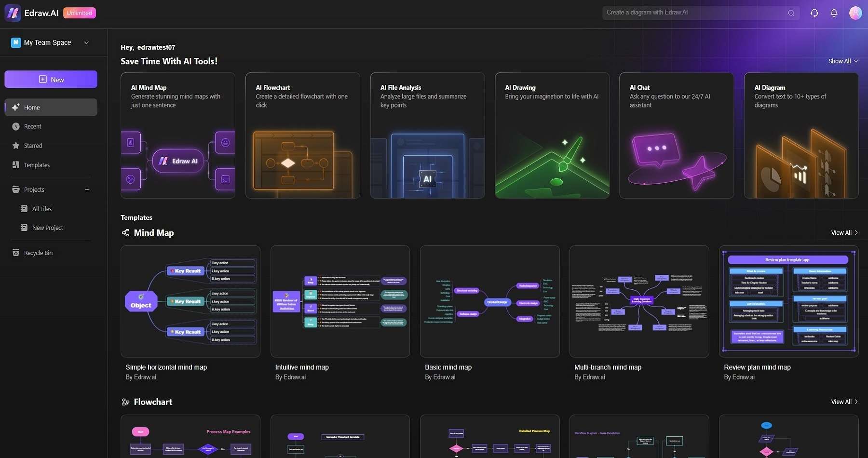Open the Detailed Process Map flowchart thumbnail
The height and width of the screenshot is (458, 868).
490,436
